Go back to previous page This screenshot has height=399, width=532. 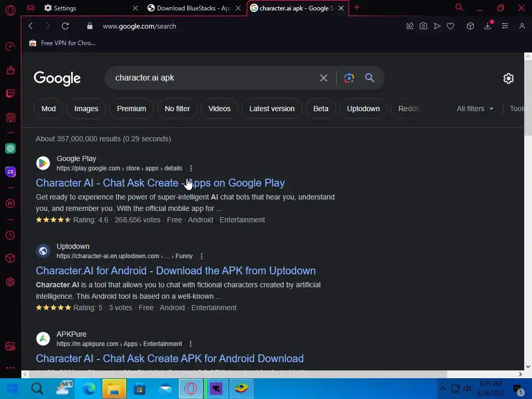tap(31, 26)
